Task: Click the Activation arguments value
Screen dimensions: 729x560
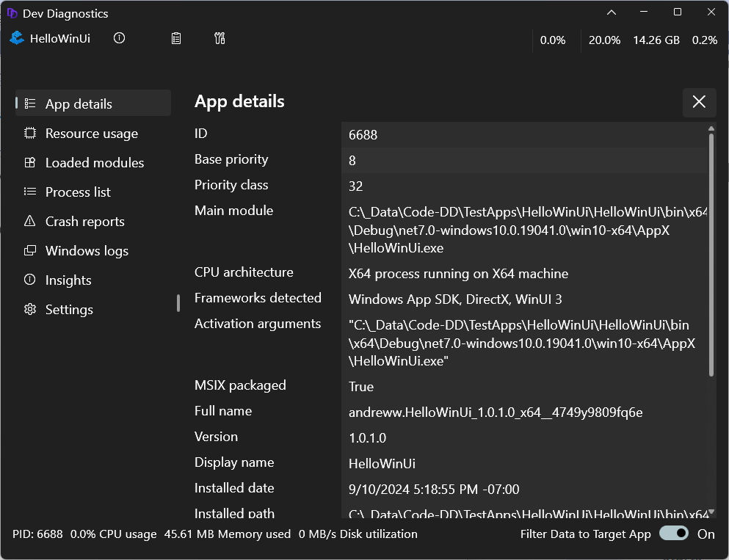Action: (522, 343)
